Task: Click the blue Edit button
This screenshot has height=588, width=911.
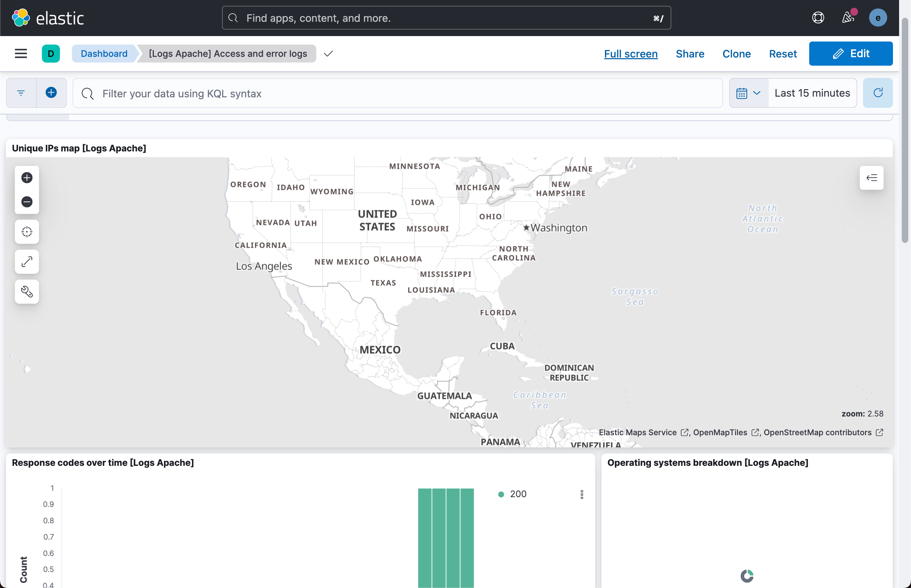Action: (x=851, y=53)
